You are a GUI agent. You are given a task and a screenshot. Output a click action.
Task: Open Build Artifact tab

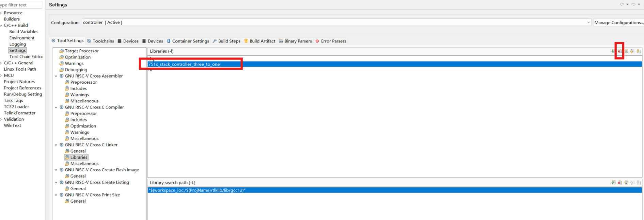(260, 41)
